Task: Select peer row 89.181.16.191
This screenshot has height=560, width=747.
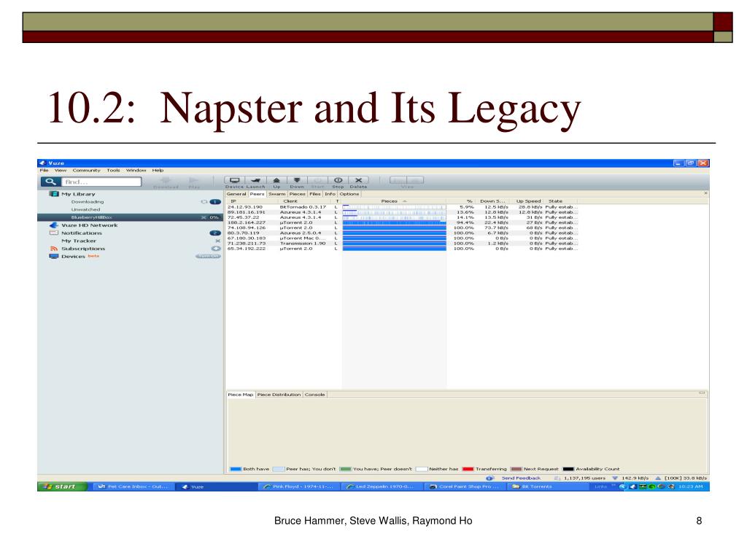Action: point(402,212)
